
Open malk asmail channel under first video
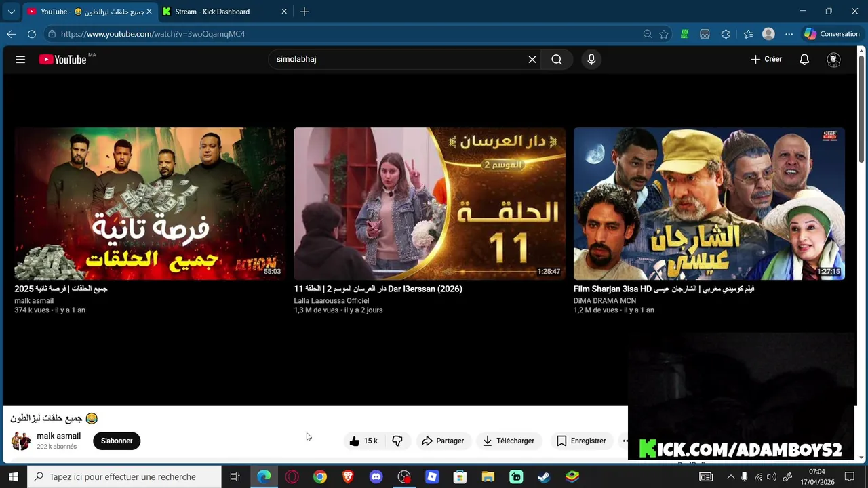coord(34,301)
